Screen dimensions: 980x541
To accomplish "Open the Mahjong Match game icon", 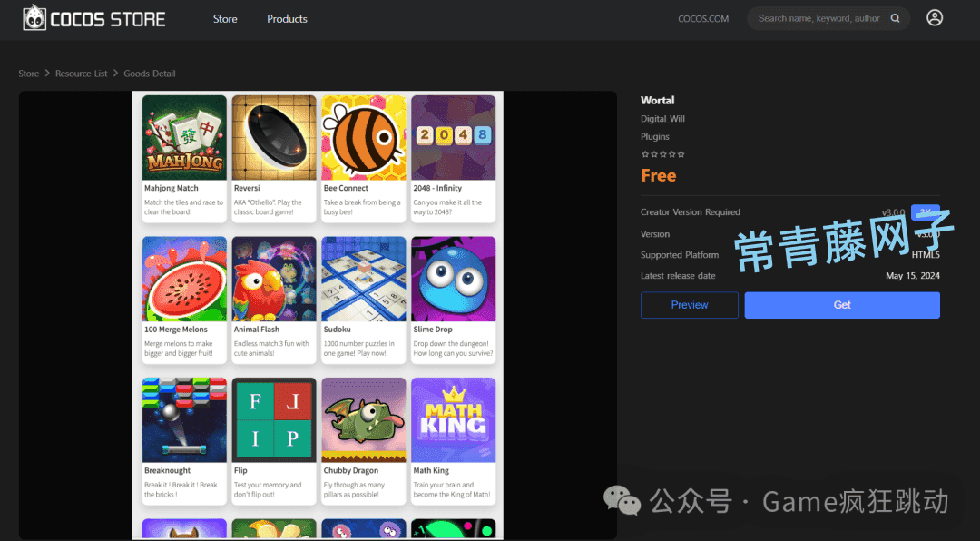I will 184,138.
